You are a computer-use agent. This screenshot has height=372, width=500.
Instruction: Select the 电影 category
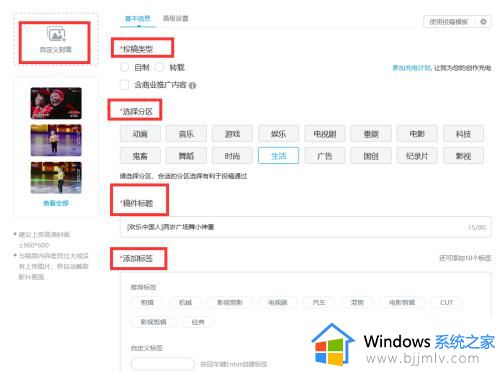coord(417,134)
